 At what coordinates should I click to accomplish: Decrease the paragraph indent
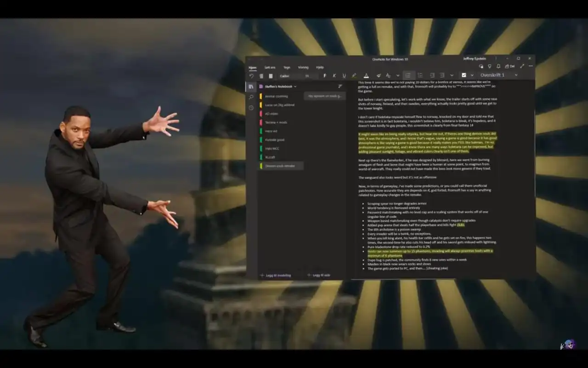coord(432,75)
